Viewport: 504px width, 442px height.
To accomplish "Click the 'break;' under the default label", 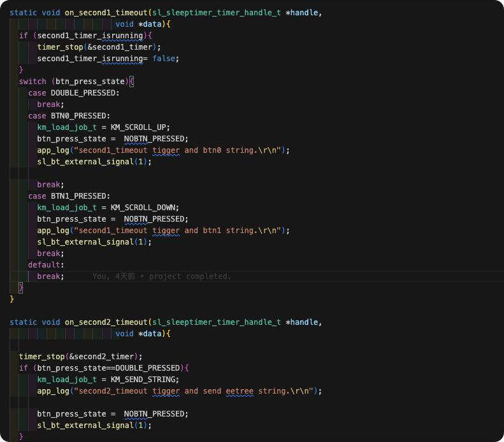I will point(50,276).
